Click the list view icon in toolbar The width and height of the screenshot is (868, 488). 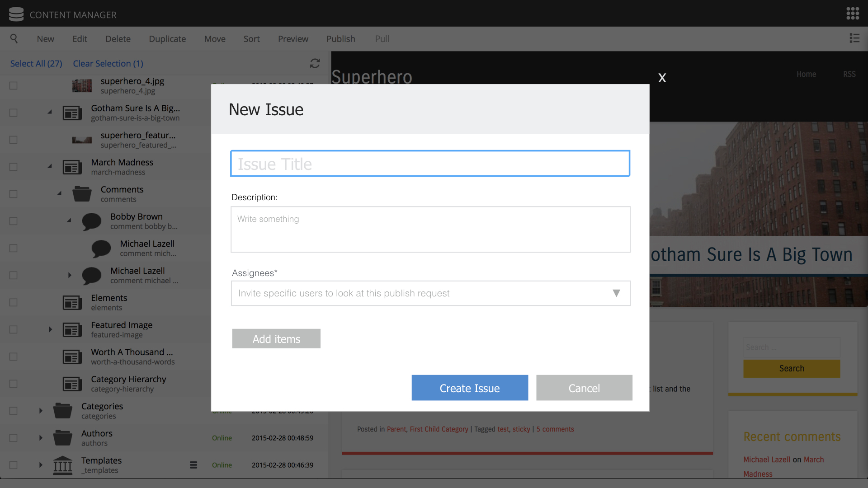click(854, 38)
